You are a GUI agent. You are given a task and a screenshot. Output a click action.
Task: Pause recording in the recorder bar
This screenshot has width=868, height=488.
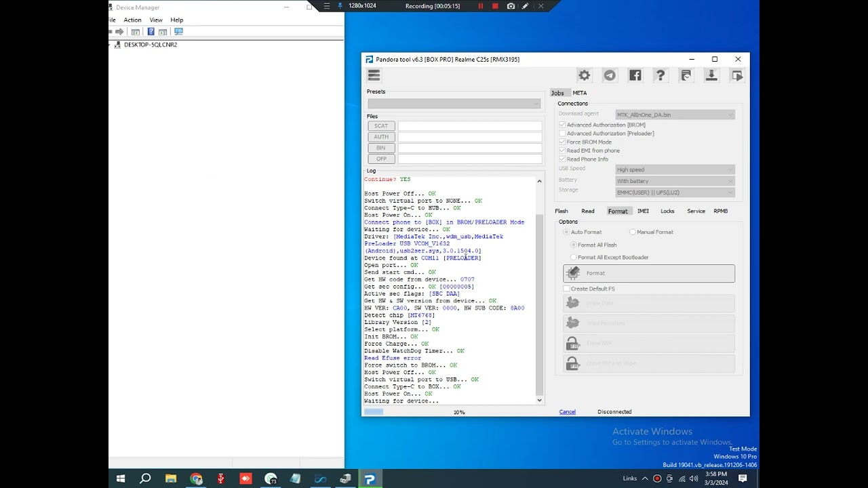[x=481, y=6]
